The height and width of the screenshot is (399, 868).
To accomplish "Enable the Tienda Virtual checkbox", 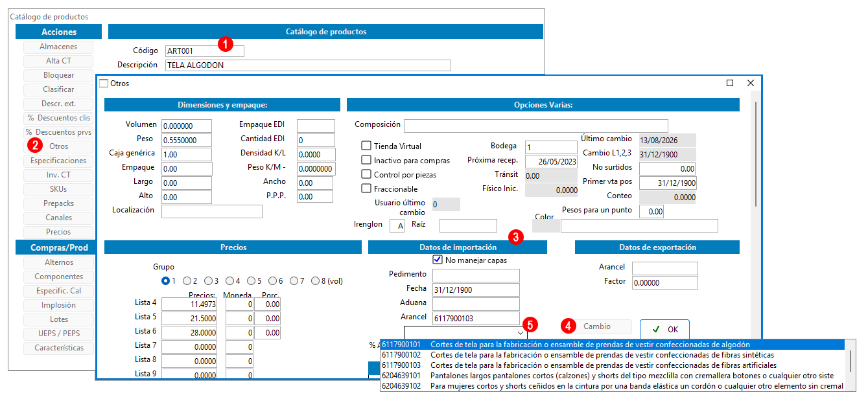I will coord(366,146).
